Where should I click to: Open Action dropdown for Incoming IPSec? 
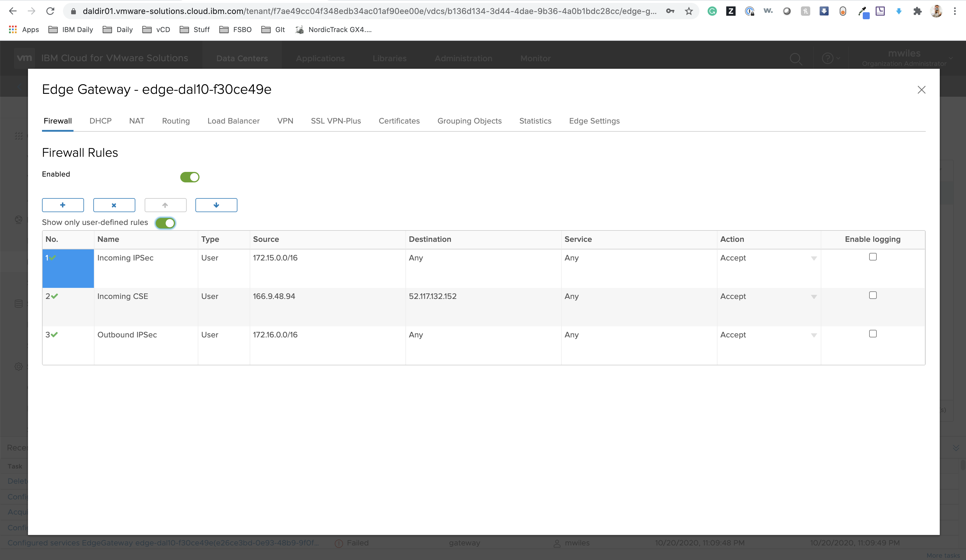click(x=813, y=258)
